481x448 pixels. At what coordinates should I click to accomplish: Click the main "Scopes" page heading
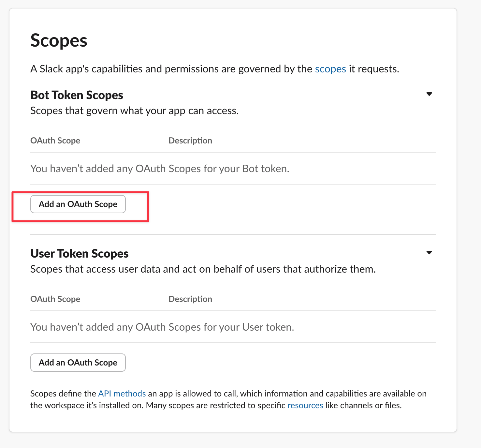click(59, 41)
